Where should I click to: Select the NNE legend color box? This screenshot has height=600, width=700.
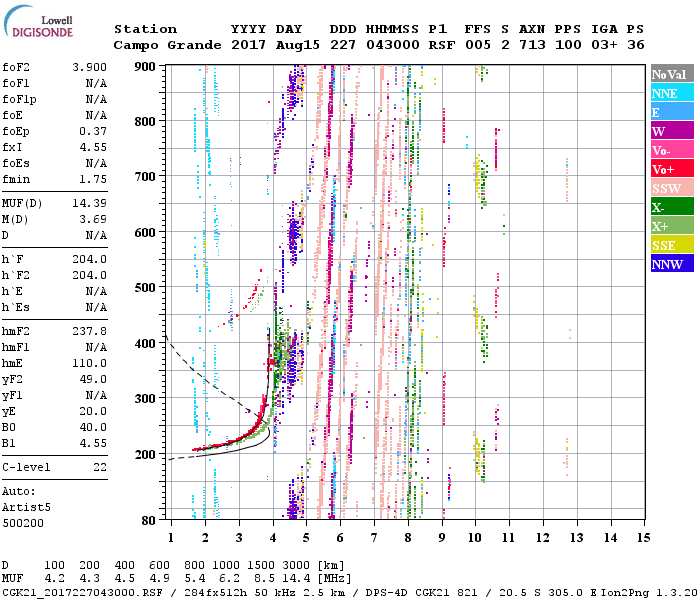coord(671,93)
